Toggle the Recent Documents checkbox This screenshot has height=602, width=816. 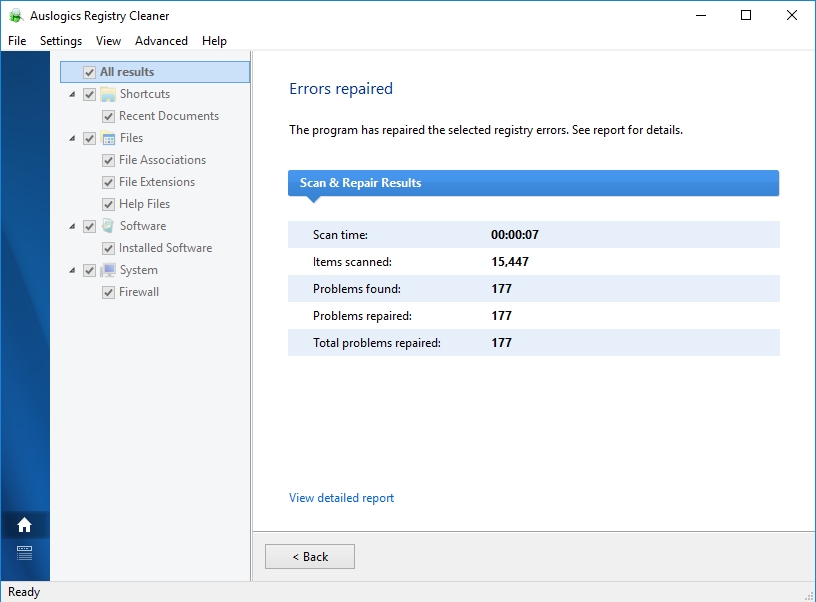pyautogui.click(x=108, y=116)
